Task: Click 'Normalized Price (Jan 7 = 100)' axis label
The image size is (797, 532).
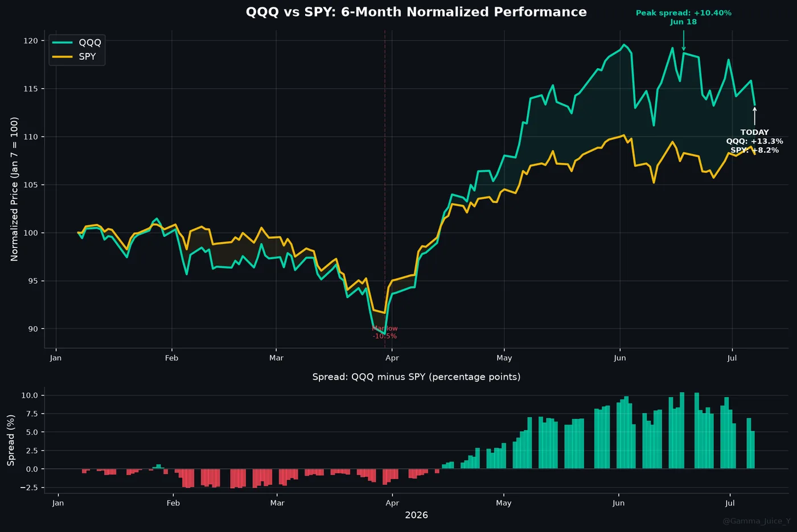Action: tap(14, 189)
